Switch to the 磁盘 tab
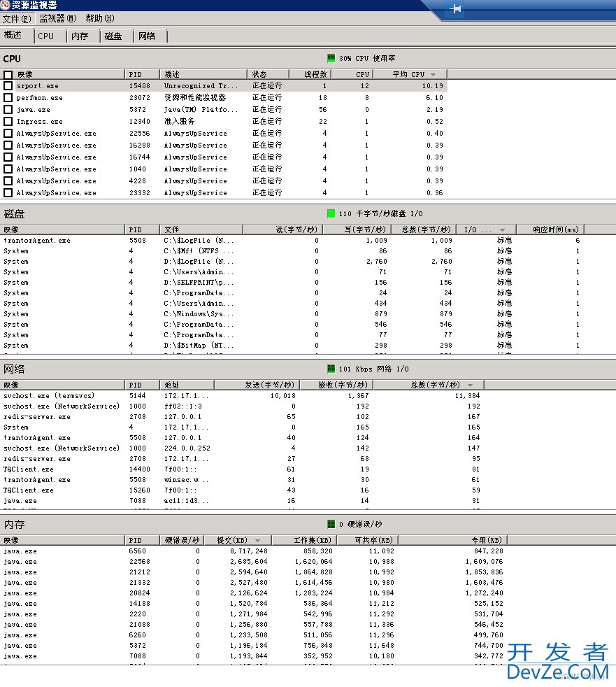The height and width of the screenshot is (687, 616). tap(117, 36)
